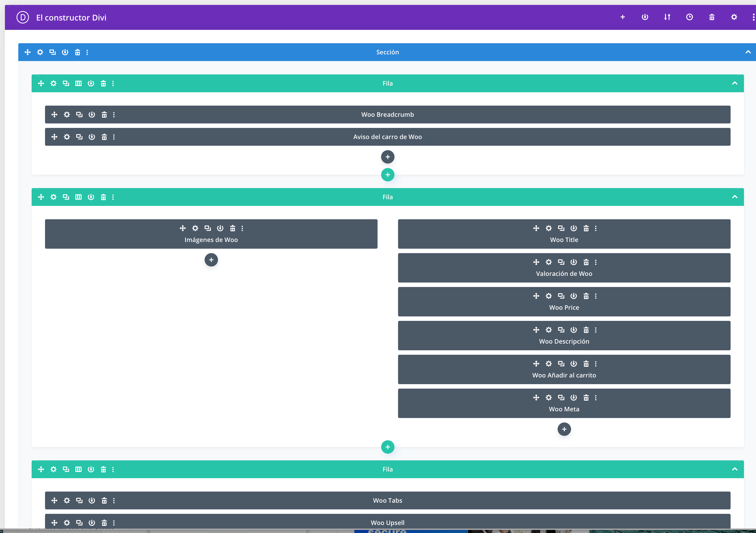Change column structure of second Fila
This screenshot has height=533, width=756.
click(78, 197)
